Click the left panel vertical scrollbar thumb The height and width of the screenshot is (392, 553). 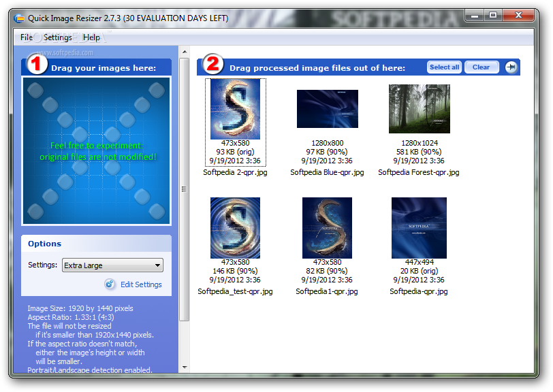pyautogui.click(x=185, y=190)
